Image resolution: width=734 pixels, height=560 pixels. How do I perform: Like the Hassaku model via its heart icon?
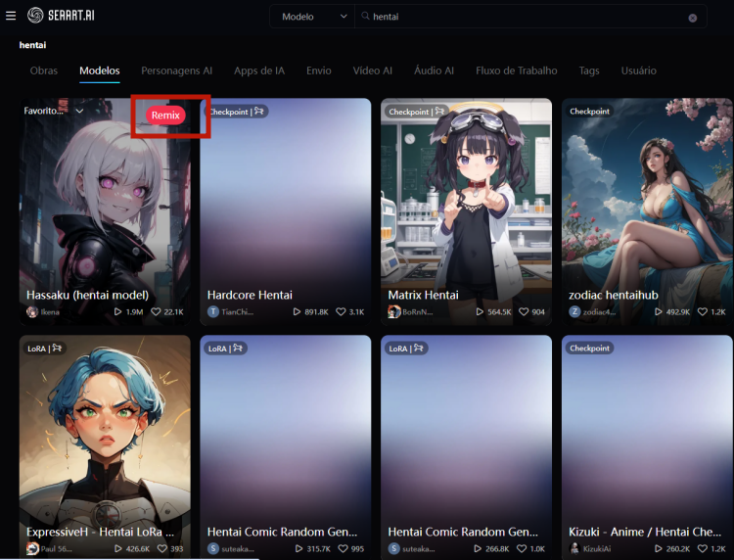click(x=155, y=311)
